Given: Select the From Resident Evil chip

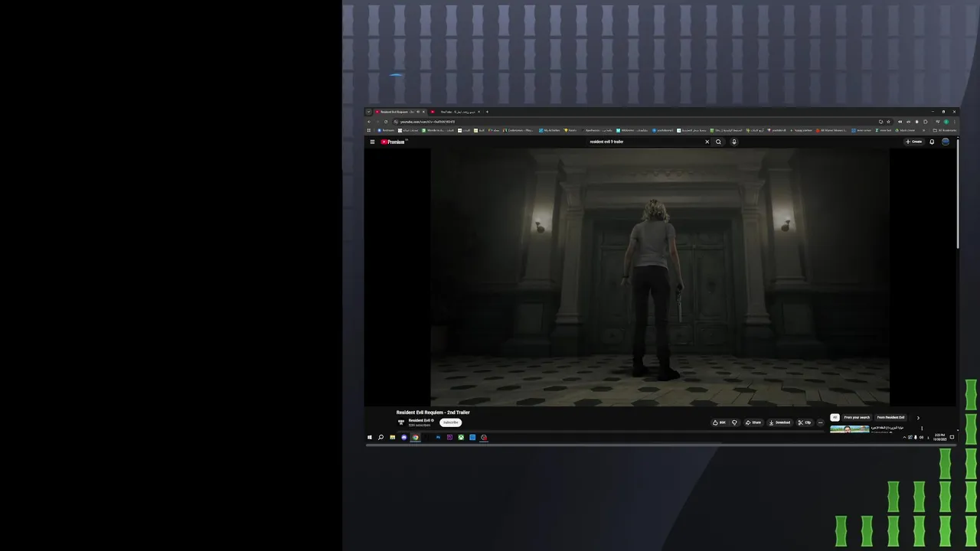Looking at the screenshot, I should (x=890, y=418).
